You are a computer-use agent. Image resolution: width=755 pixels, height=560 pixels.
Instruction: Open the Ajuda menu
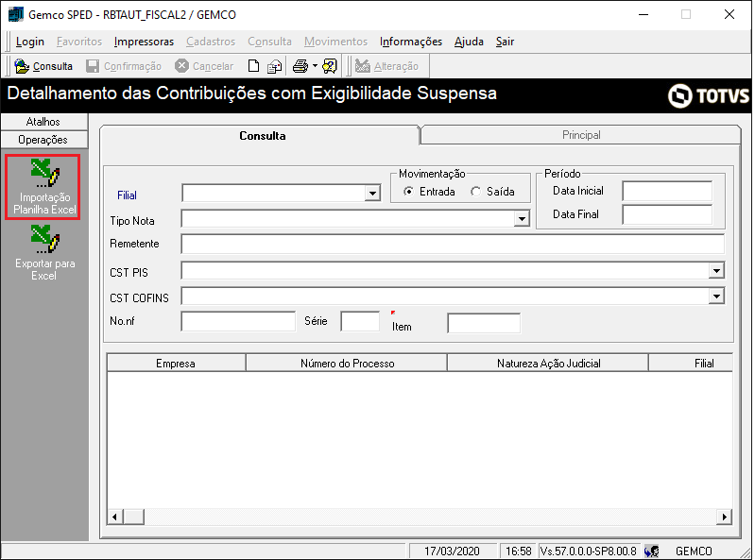[x=469, y=42]
